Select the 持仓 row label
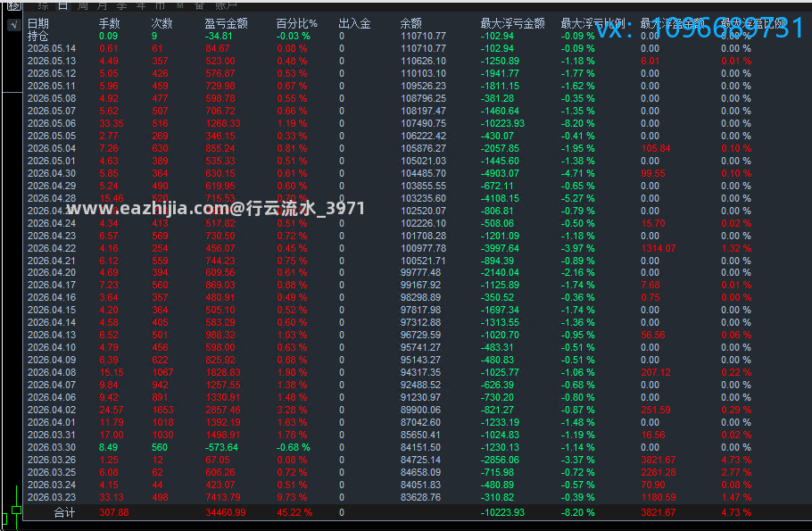The height and width of the screenshot is (531, 812). coord(37,36)
